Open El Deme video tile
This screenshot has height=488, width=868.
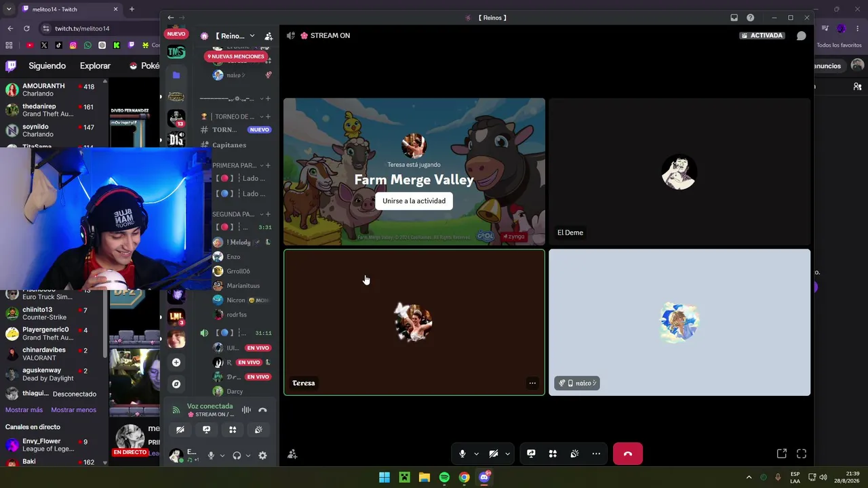679,171
